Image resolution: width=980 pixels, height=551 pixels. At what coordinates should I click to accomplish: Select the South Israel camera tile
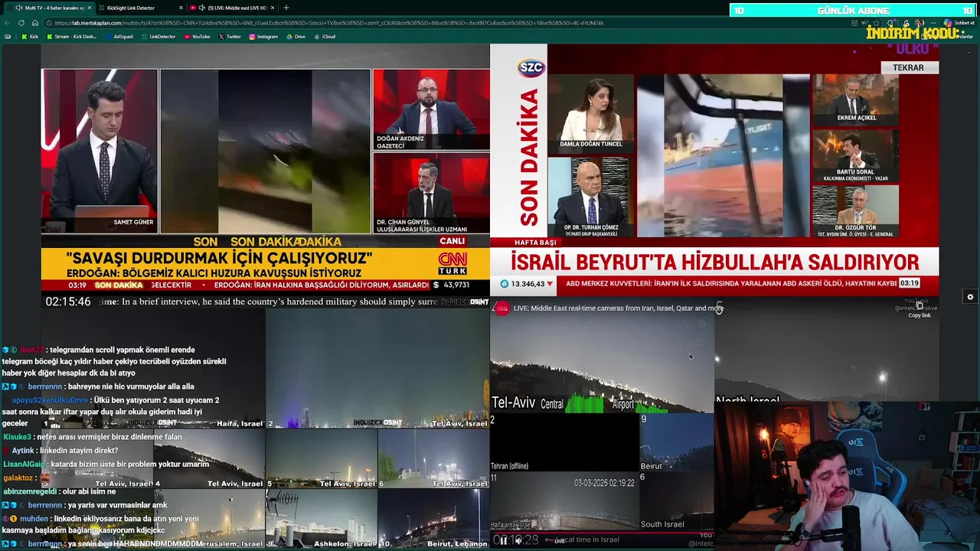coord(677,500)
